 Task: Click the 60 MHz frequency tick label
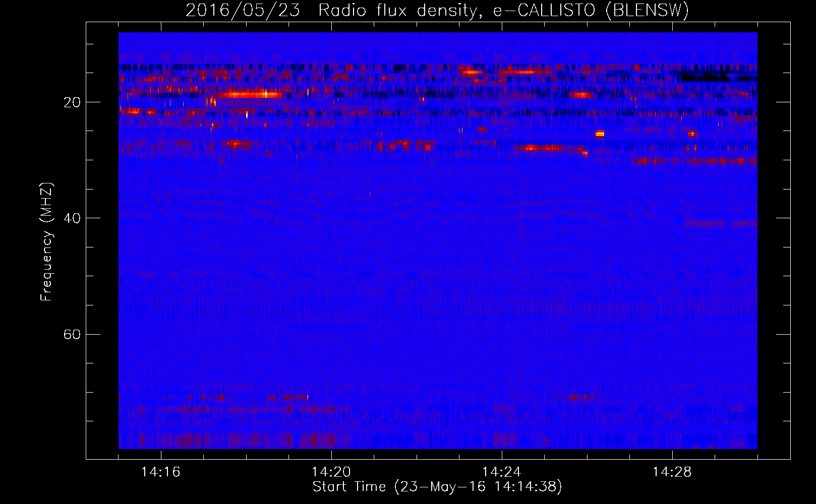[72, 334]
